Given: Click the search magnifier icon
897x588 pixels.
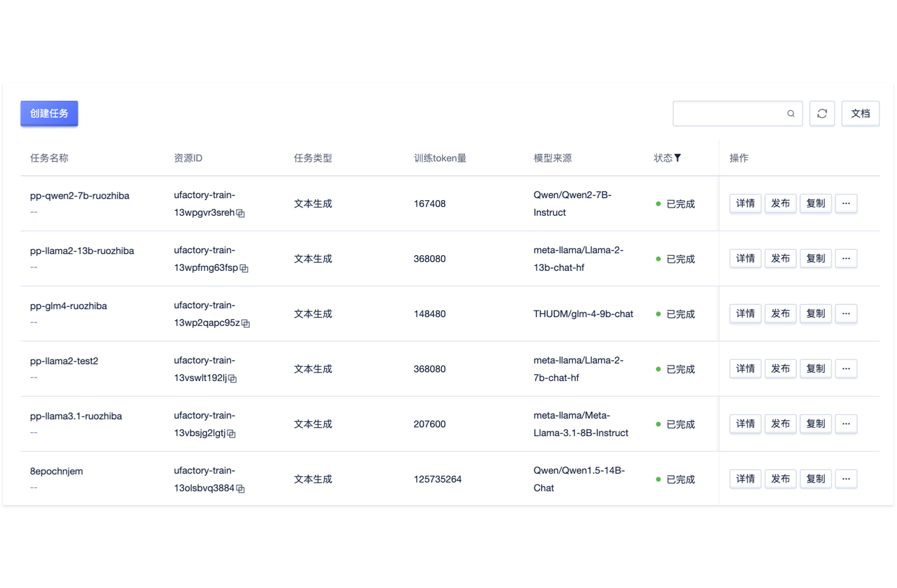Looking at the screenshot, I should pos(791,114).
